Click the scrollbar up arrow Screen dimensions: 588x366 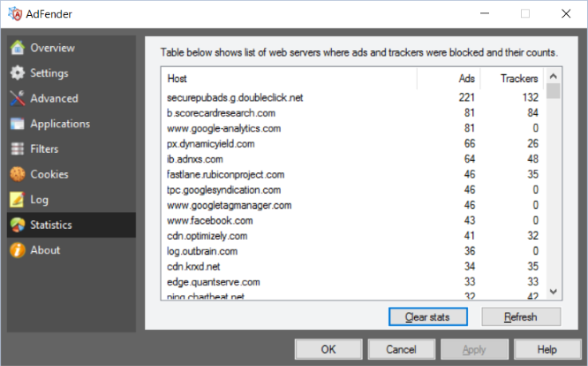coord(553,76)
